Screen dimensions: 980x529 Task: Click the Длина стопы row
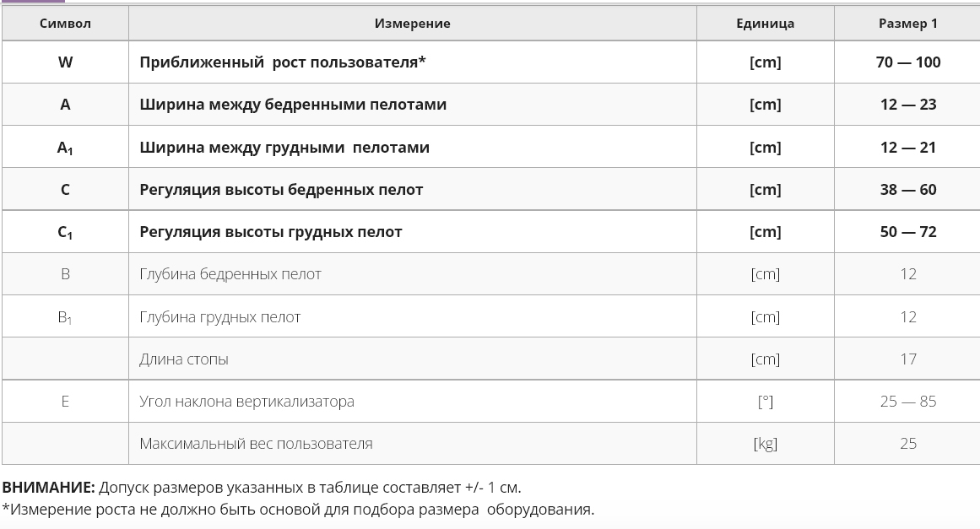click(x=490, y=359)
